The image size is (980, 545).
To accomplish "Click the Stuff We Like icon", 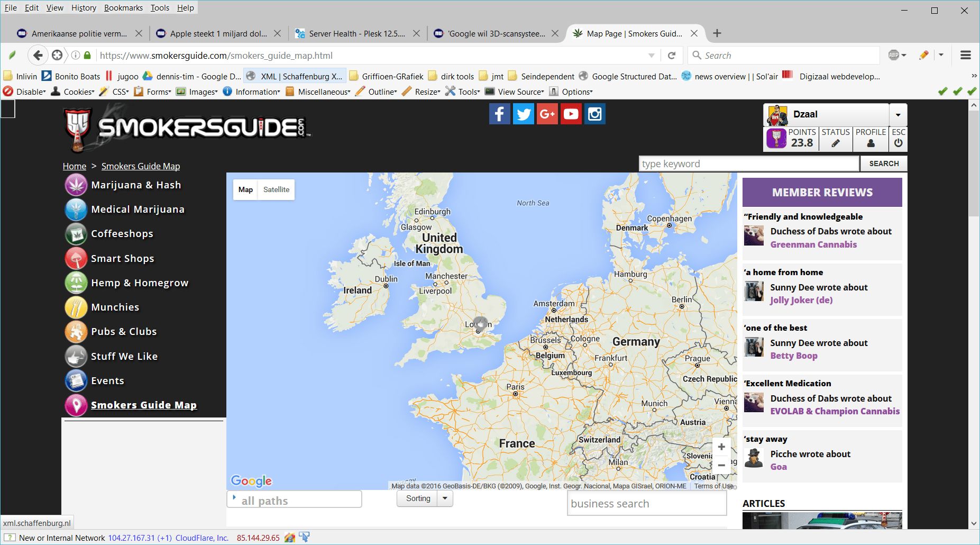I will point(76,356).
